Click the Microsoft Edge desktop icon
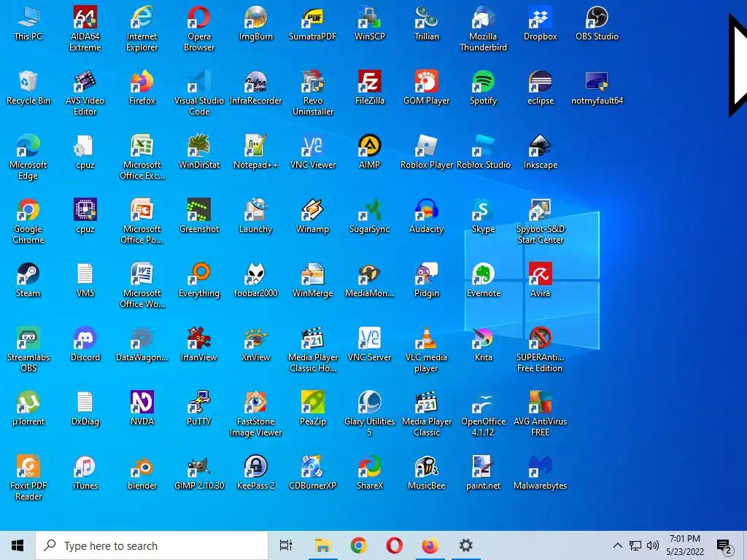 [x=28, y=157]
